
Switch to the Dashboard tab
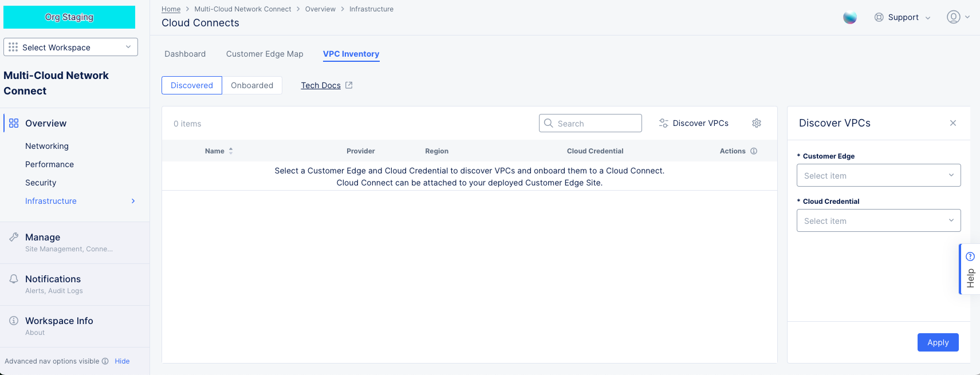185,54
